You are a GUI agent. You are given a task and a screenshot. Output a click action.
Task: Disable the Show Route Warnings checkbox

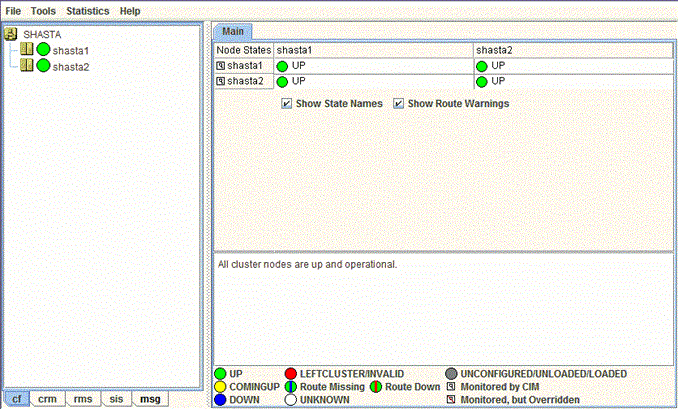point(398,104)
